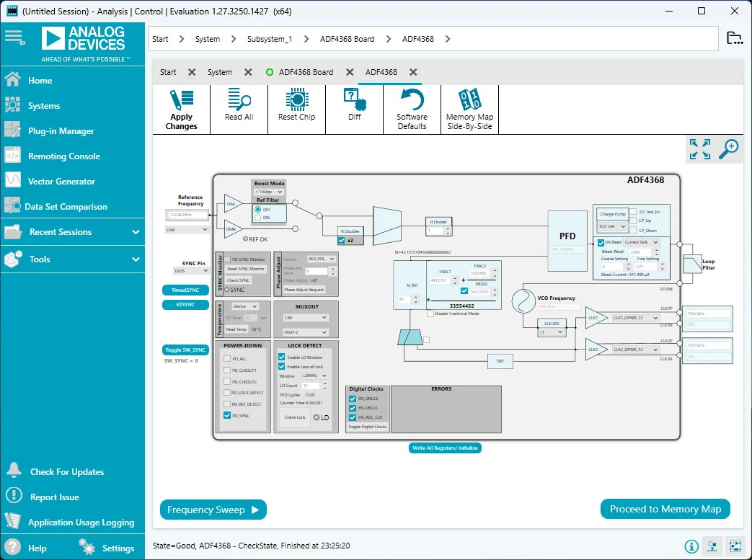The width and height of the screenshot is (752, 560).
Task: Open the Diff tool
Action: (354, 99)
